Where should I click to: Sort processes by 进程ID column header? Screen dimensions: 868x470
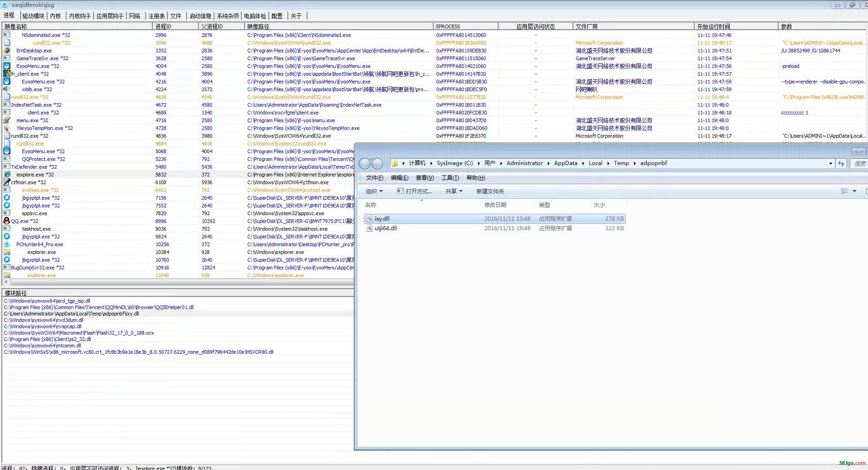pos(176,26)
